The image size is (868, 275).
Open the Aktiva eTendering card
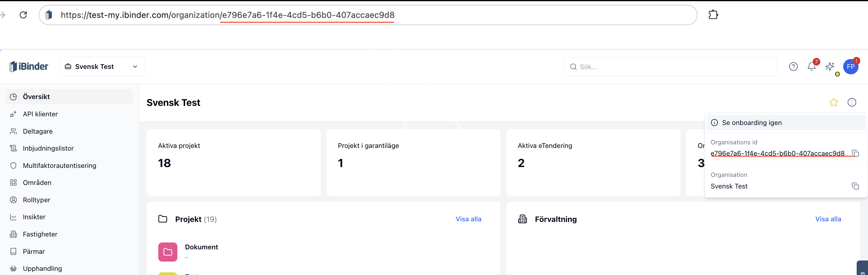[x=593, y=163]
